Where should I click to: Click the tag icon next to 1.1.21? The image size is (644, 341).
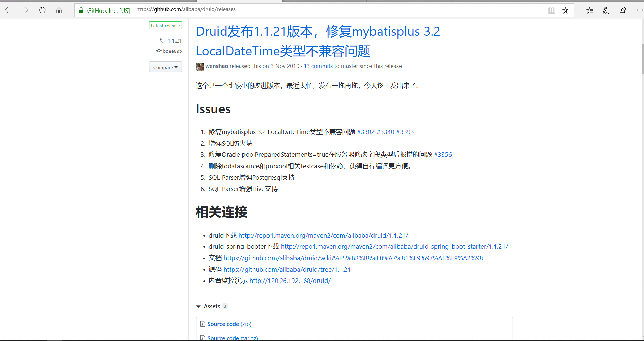coord(163,40)
